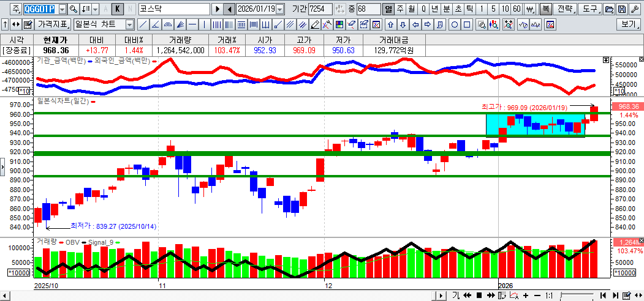The image size is (644, 301).
Task: Click the open folder icon
Action: [x=608, y=9]
